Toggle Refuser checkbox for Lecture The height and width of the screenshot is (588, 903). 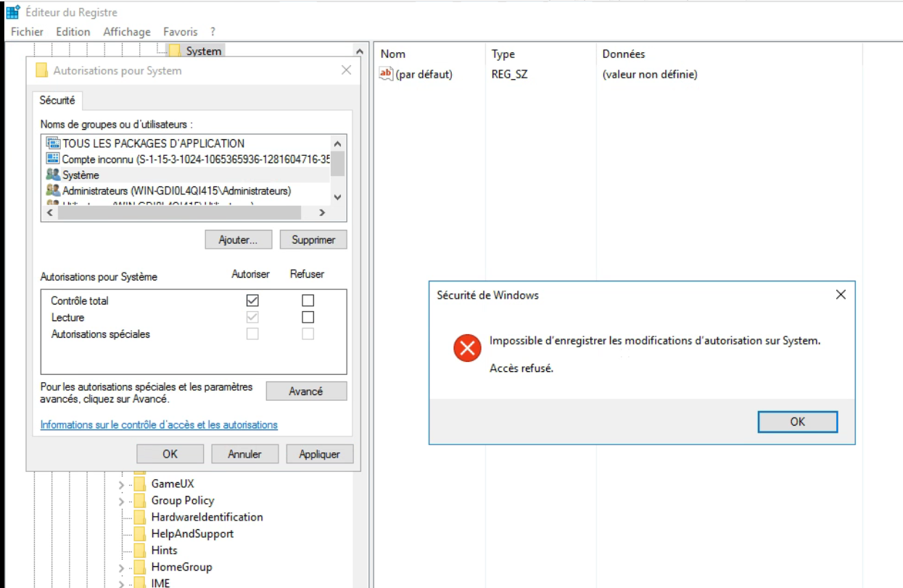[x=308, y=317]
